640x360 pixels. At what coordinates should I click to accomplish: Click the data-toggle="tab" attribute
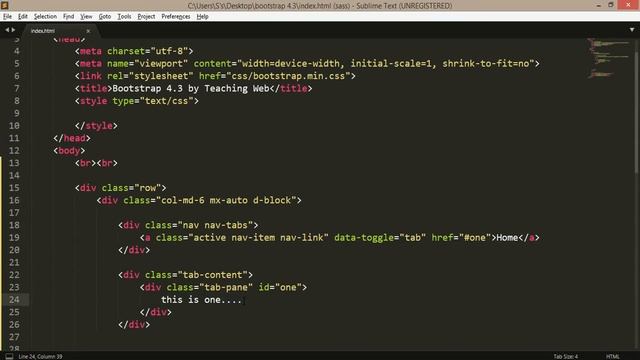coord(380,238)
